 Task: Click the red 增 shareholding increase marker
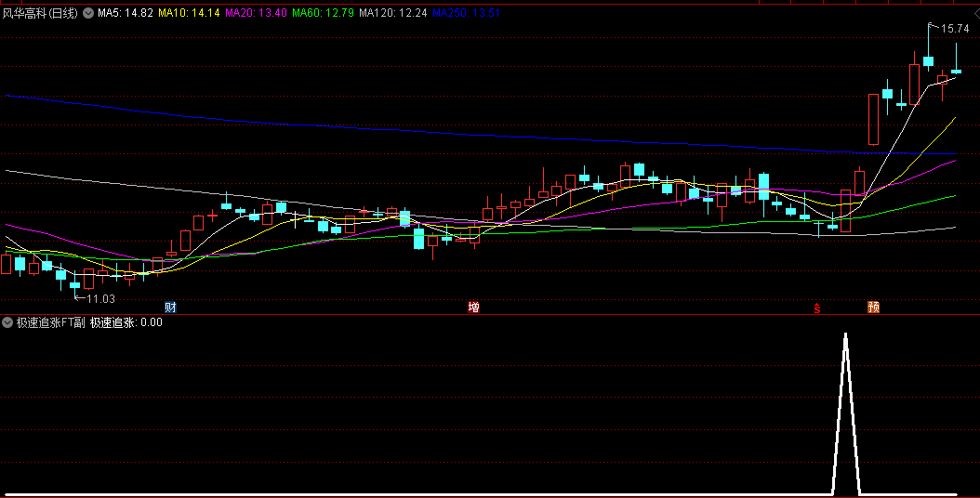474,307
